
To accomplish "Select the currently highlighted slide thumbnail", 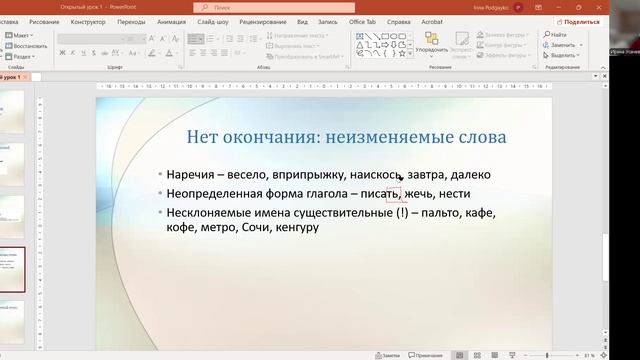I will coord(12,269).
